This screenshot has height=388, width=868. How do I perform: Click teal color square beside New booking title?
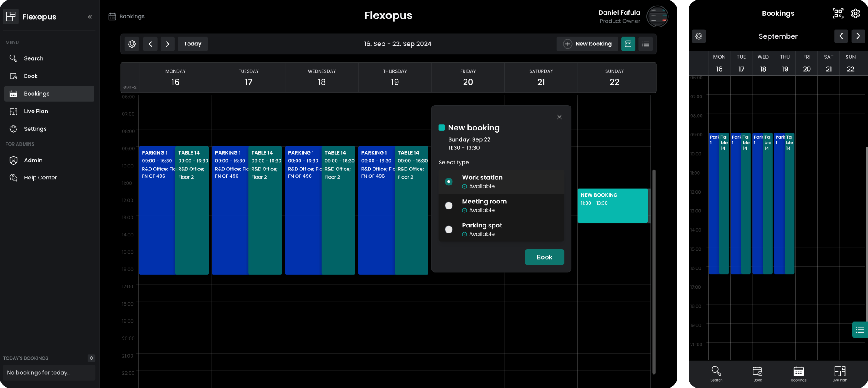click(441, 128)
